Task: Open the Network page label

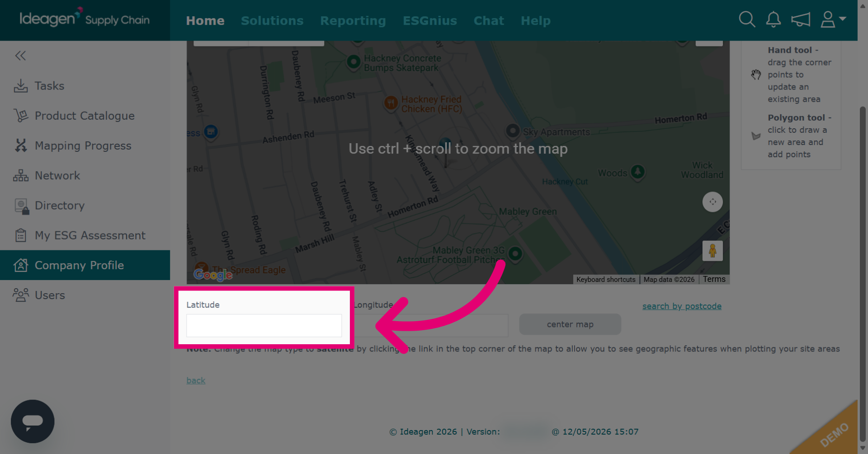Action: tap(57, 175)
